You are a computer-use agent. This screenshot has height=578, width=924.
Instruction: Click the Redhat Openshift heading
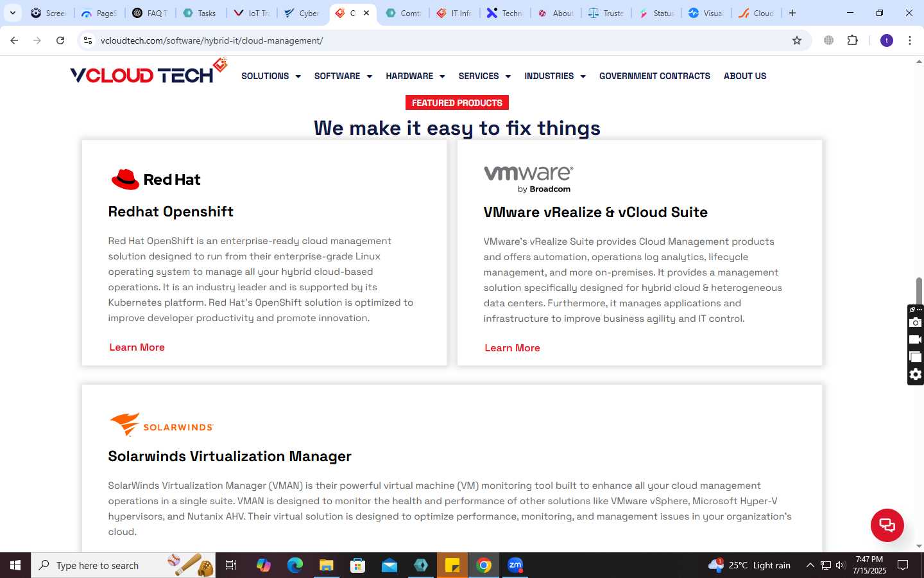171,212
